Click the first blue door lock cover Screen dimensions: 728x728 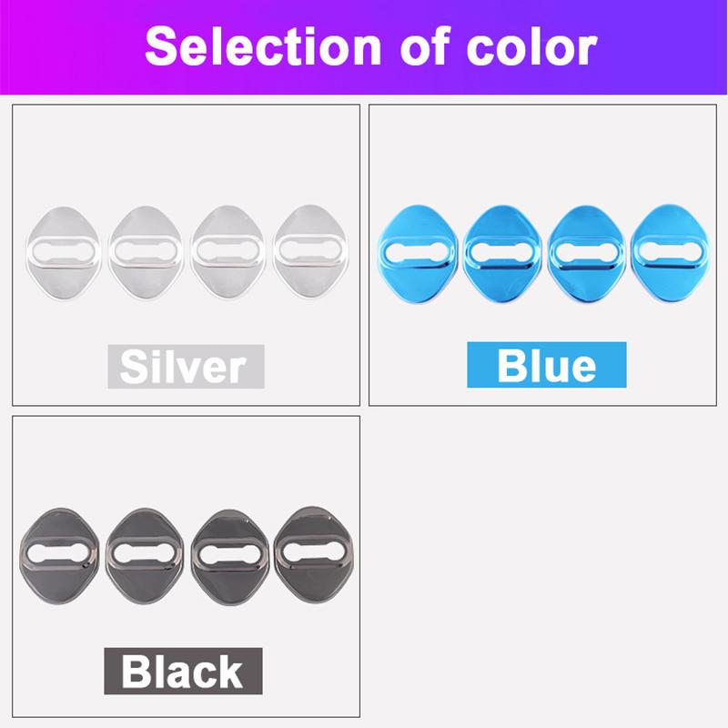pos(417,251)
